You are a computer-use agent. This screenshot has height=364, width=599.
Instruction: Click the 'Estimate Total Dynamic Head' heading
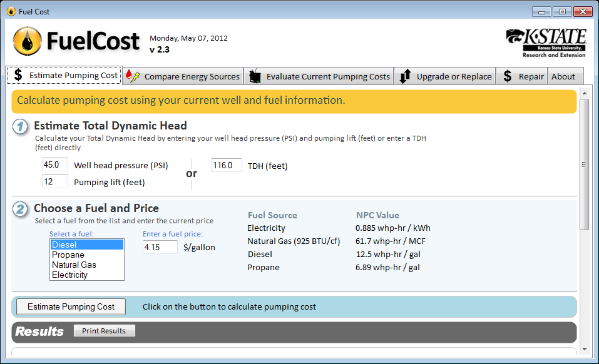(110, 126)
